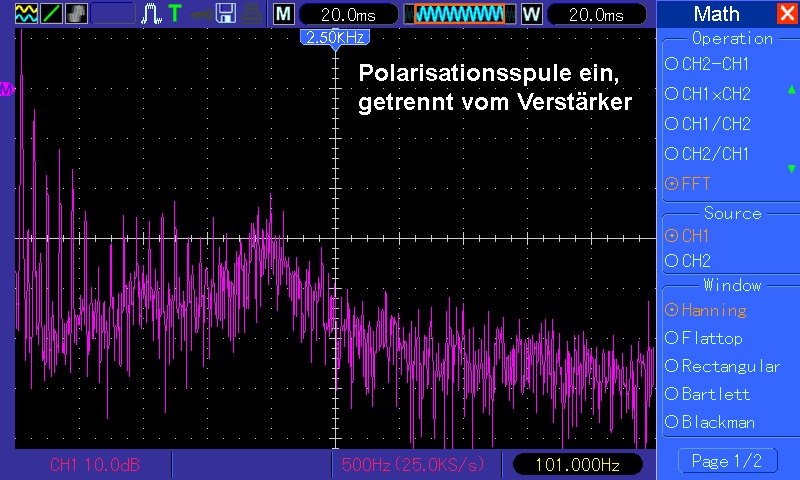Select the FFT operation
Screen dimensions: 800x480
(688, 184)
